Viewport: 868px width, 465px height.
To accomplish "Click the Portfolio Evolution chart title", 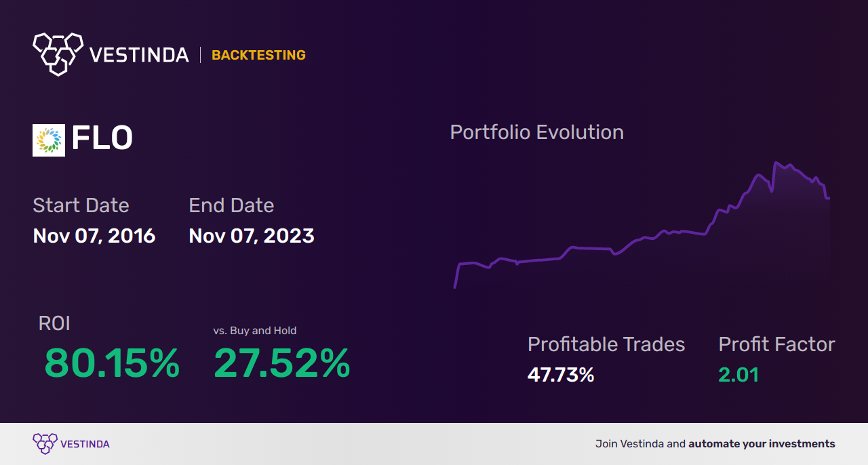I will pos(537,132).
